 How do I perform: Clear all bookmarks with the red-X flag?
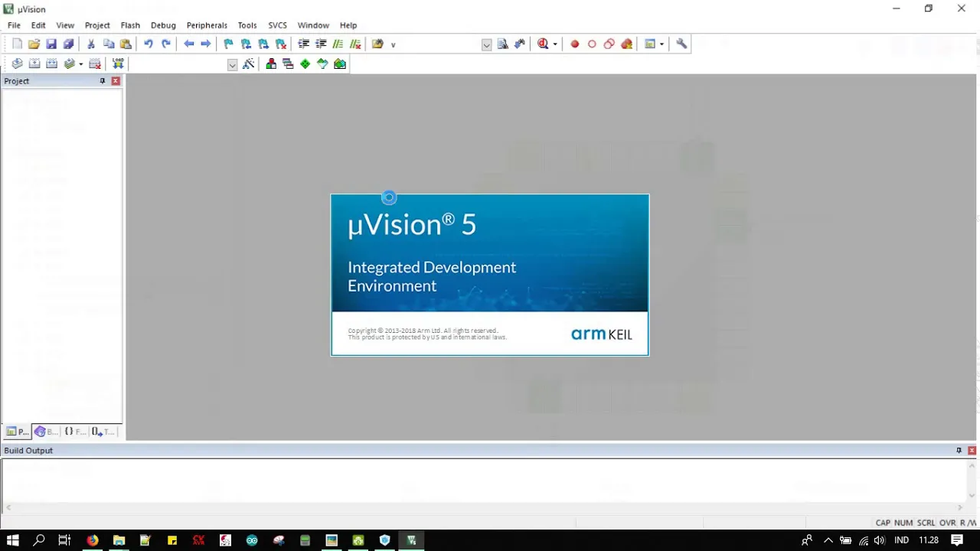coord(281,44)
